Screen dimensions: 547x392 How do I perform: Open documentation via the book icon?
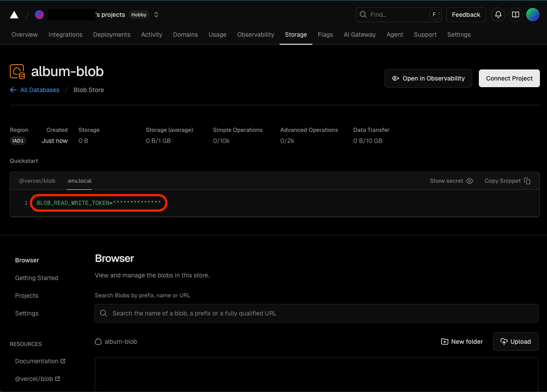tap(515, 14)
